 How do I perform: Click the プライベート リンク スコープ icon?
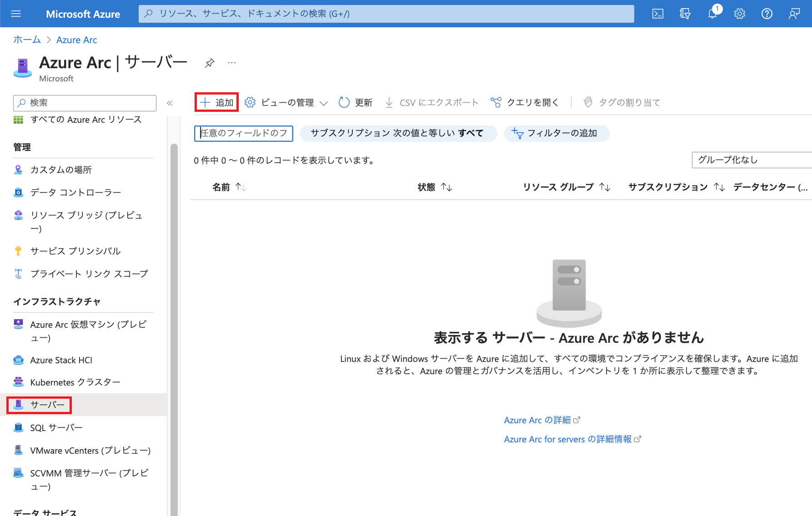point(18,274)
